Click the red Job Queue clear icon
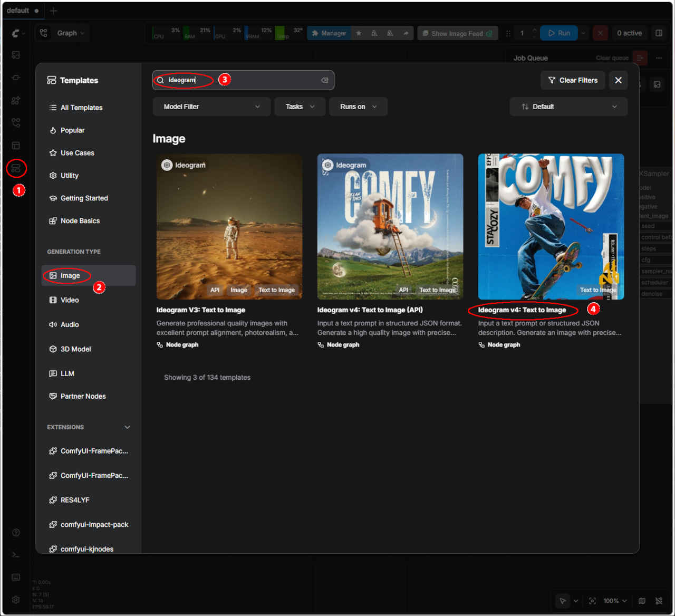 tap(640, 57)
